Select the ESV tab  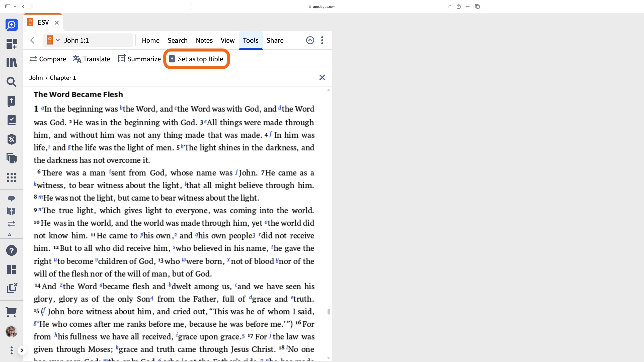[x=43, y=22]
